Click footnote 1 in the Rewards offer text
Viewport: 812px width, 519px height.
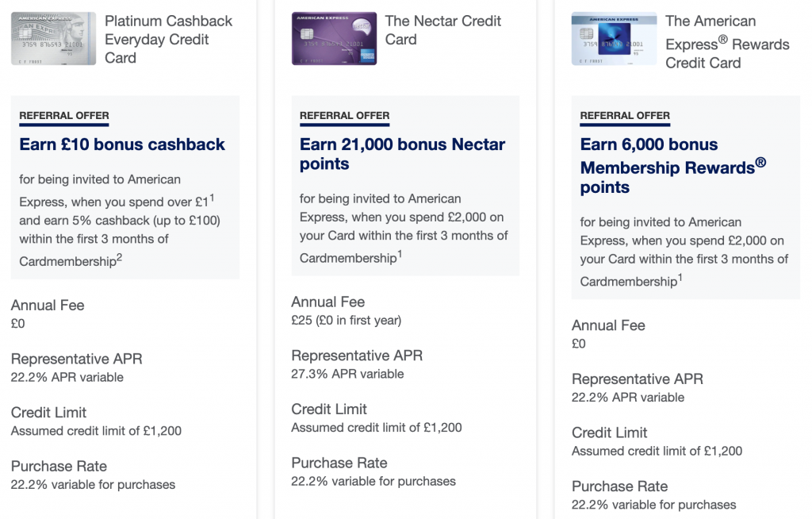680,278
